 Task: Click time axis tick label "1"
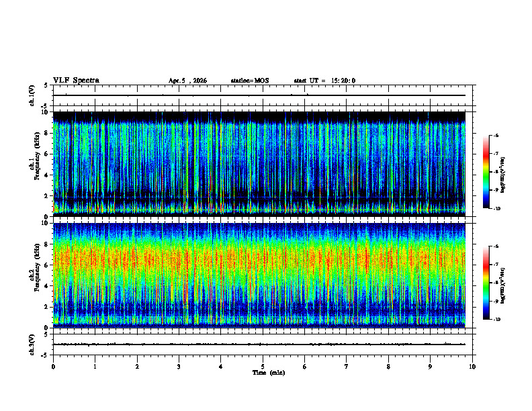[95, 367]
